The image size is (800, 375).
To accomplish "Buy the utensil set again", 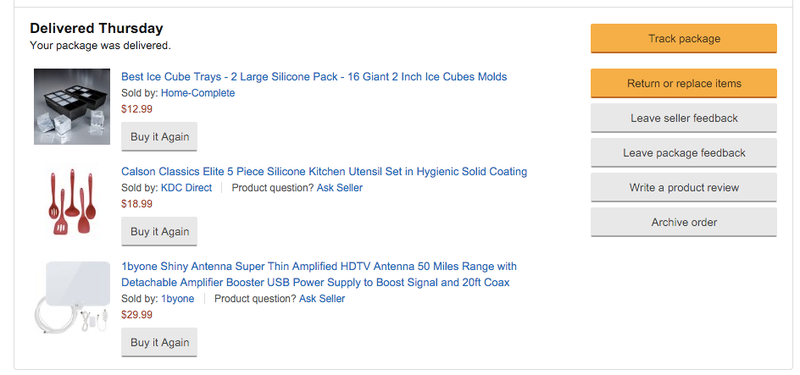I will [x=159, y=231].
